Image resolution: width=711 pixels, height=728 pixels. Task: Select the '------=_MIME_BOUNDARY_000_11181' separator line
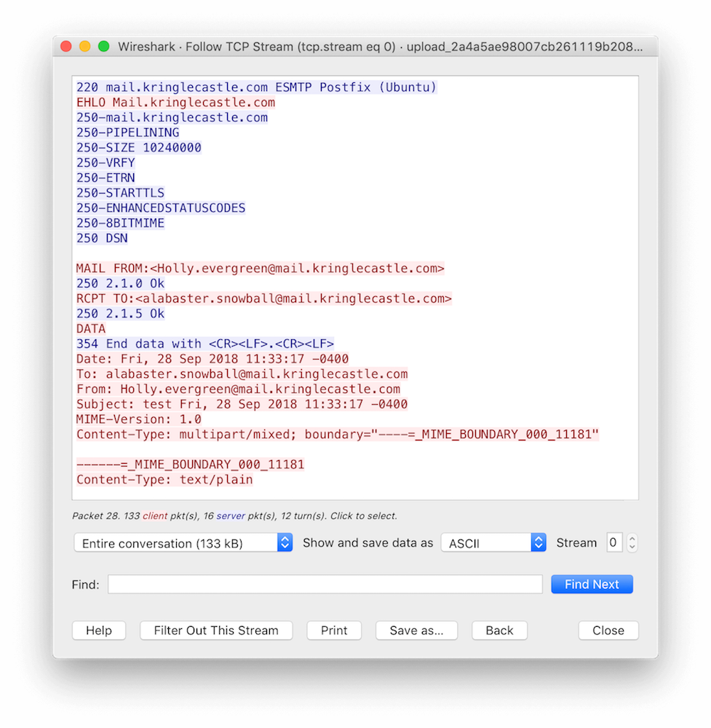point(190,464)
